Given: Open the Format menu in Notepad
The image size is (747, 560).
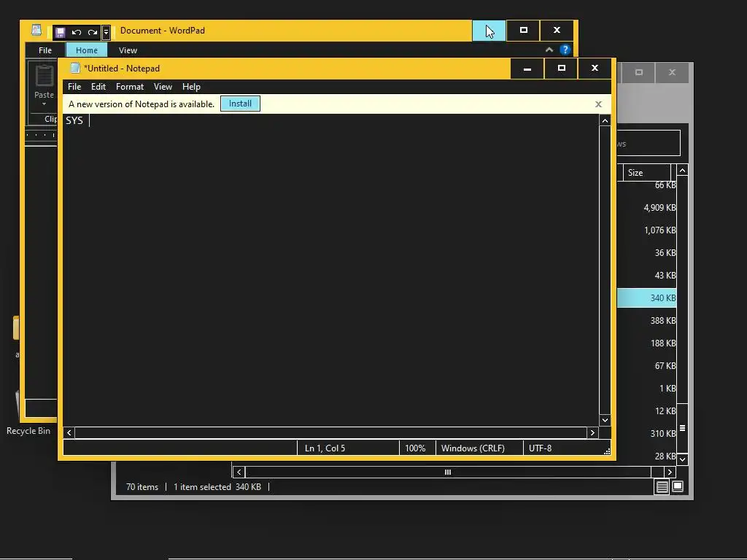Looking at the screenshot, I should tap(130, 87).
